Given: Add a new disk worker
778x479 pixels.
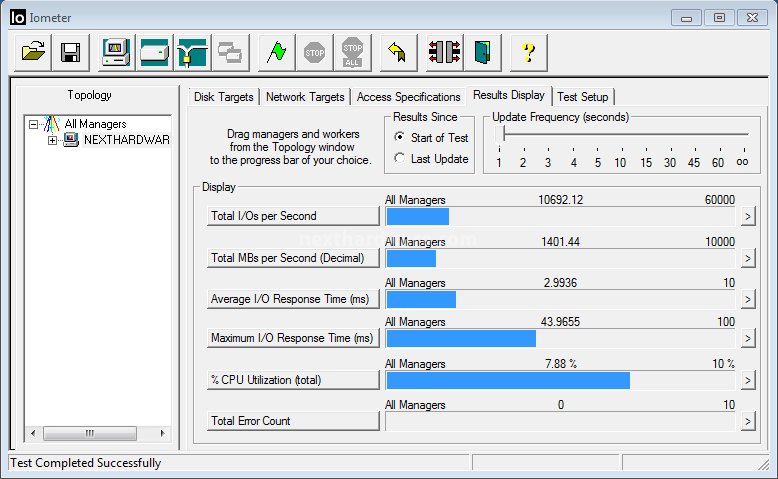Looking at the screenshot, I should click(x=154, y=52).
